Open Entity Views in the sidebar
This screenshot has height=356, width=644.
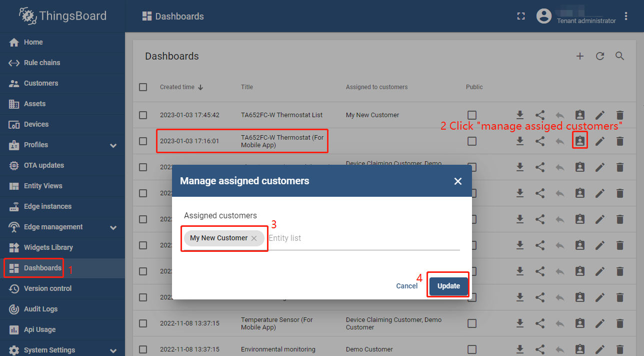pos(62,186)
